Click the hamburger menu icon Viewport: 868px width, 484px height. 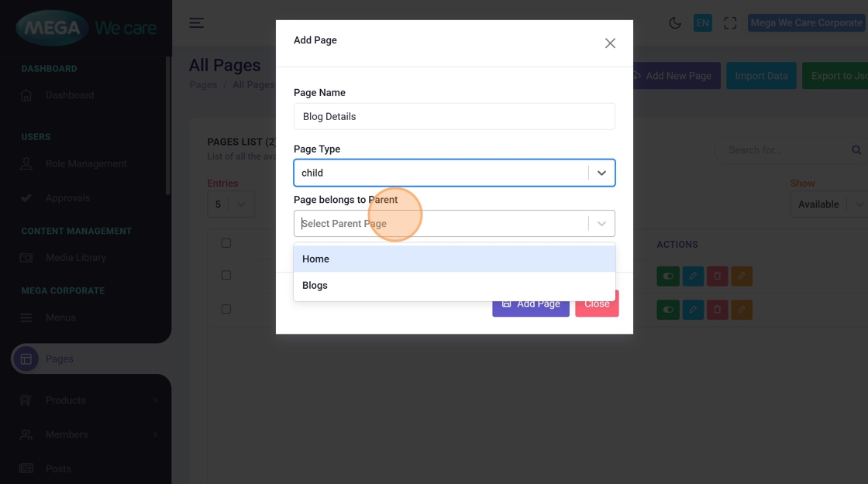tap(197, 23)
